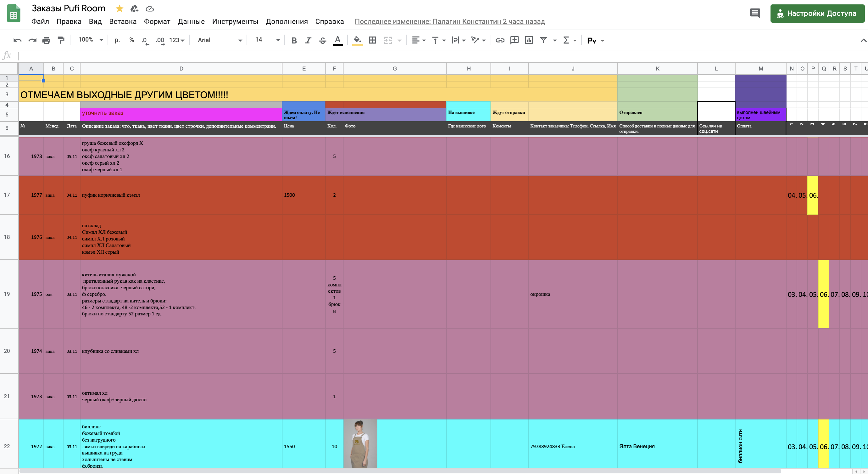Screen dimensions: 868x474
Task: Select the Paint format roller icon
Action: coord(61,40)
